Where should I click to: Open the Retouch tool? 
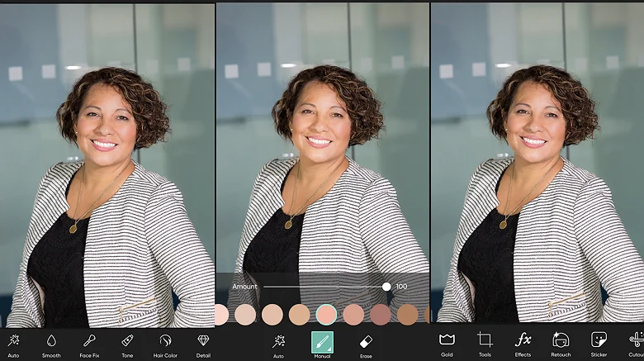pyautogui.click(x=561, y=344)
